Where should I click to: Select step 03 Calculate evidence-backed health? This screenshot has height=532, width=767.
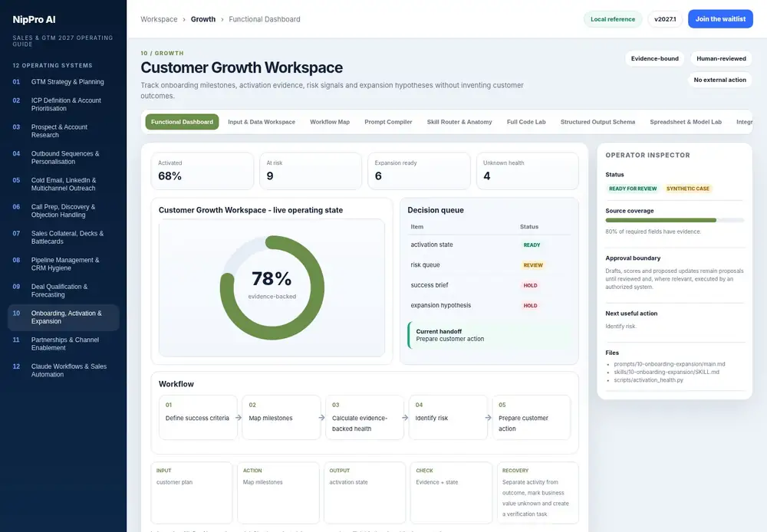tap(364, 417)
